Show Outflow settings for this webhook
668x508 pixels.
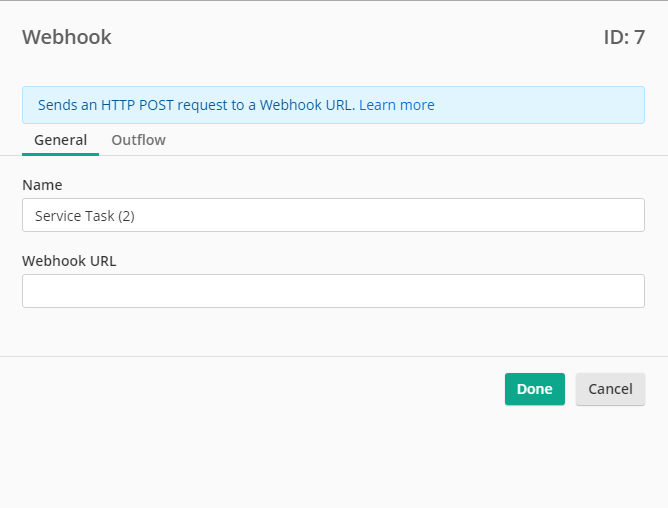tap(138, 140)
